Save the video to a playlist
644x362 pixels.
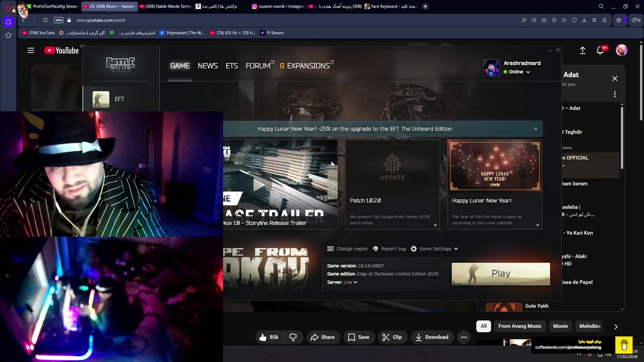point(359,337)
